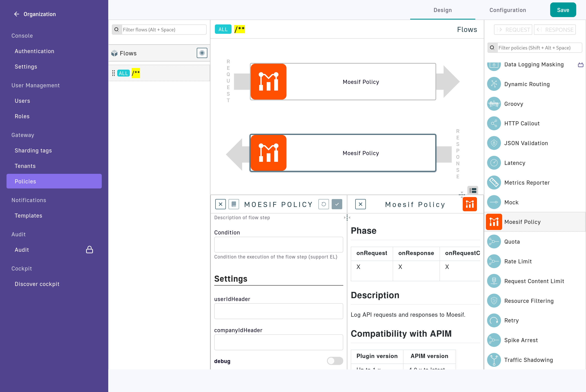Viewport: 586px width, 392px height.
Task: Click the Moesif logo in documentation header
Action: point(470,204)
